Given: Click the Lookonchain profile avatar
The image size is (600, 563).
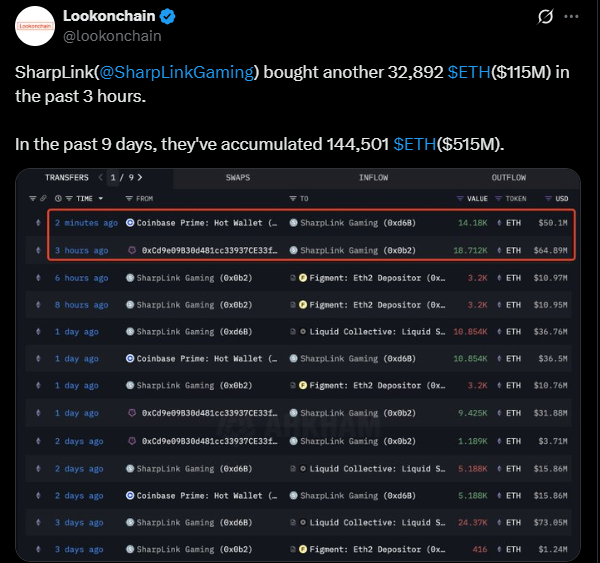Looking at the screenshot, I should coord(35,26).
